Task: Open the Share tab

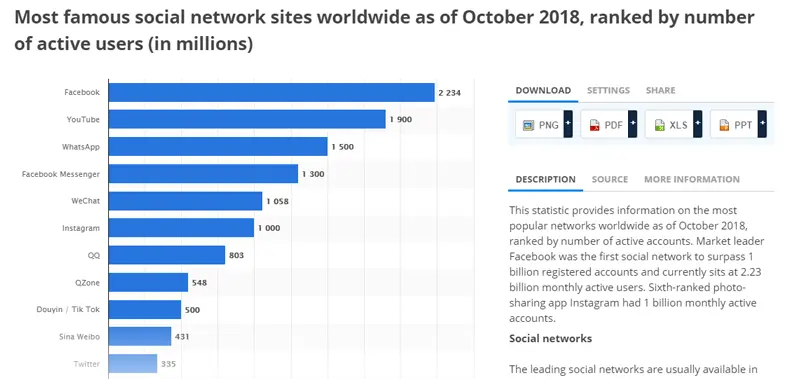Action: [x=660, y=90]
